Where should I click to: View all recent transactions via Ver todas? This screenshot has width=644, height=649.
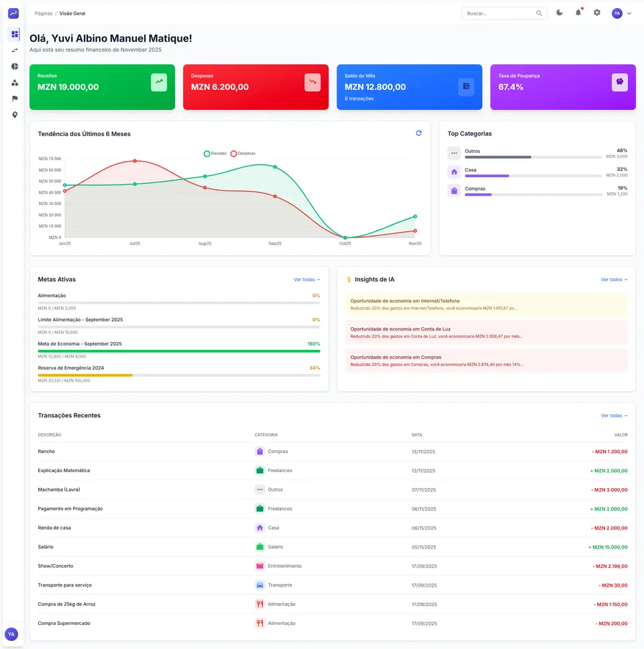(614, 416)
